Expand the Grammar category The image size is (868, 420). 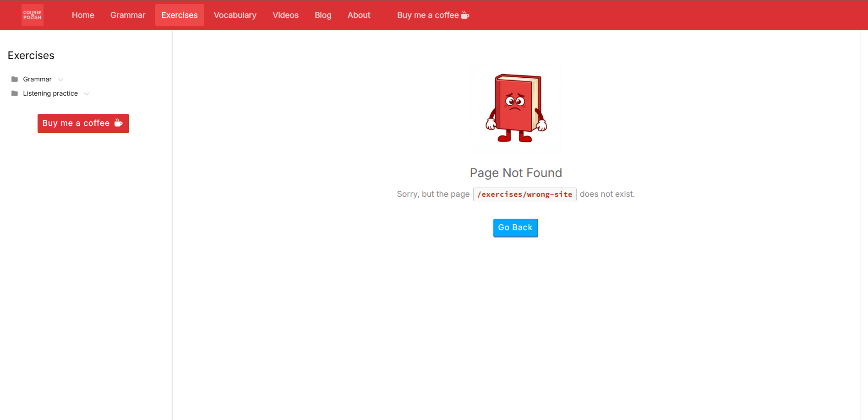pyautogui.click(x=38, y=79)
